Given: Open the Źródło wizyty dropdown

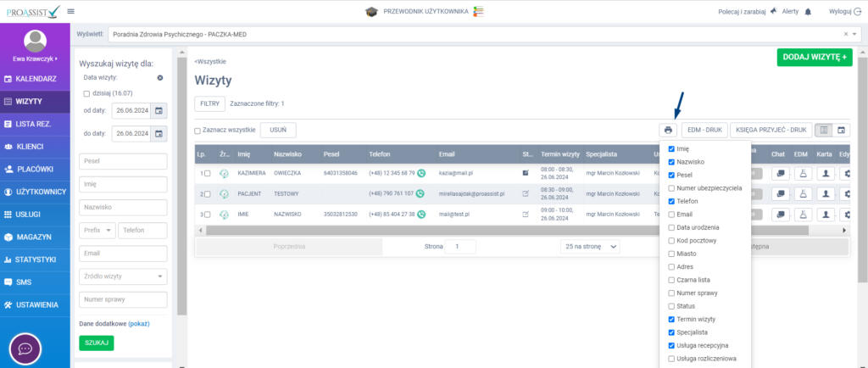Looking at the screenshot, I should [123, 276].
